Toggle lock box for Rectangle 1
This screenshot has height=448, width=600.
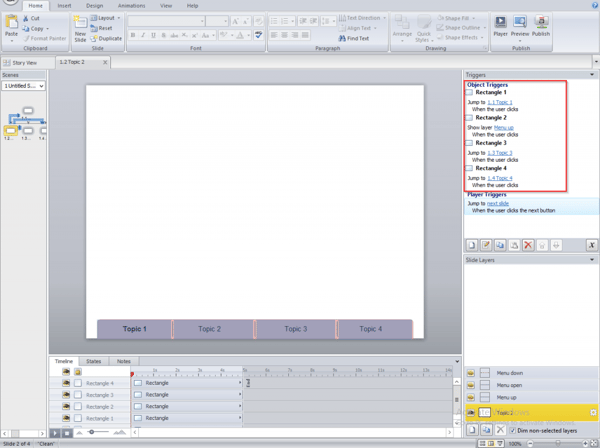tap(78, 418)
